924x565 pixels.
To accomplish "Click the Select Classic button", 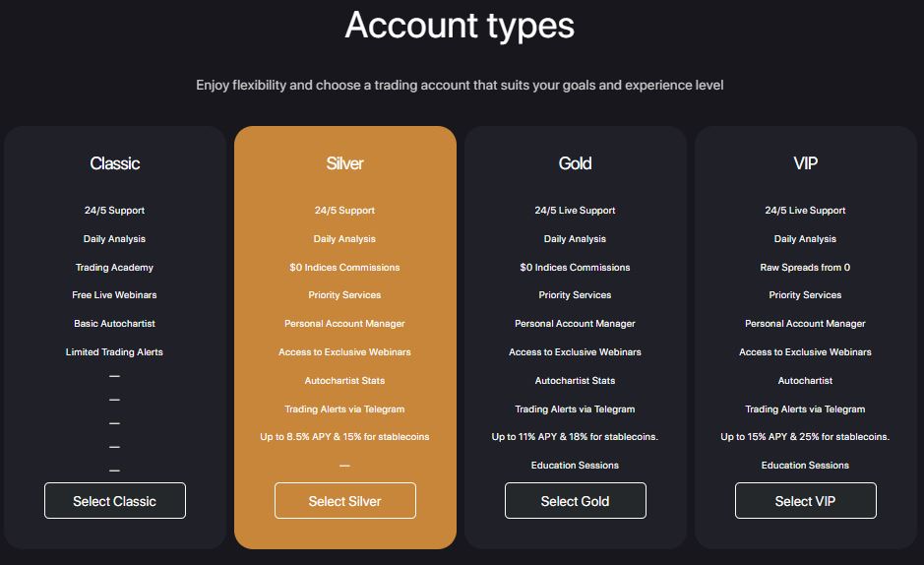I will tap(115, 501).
